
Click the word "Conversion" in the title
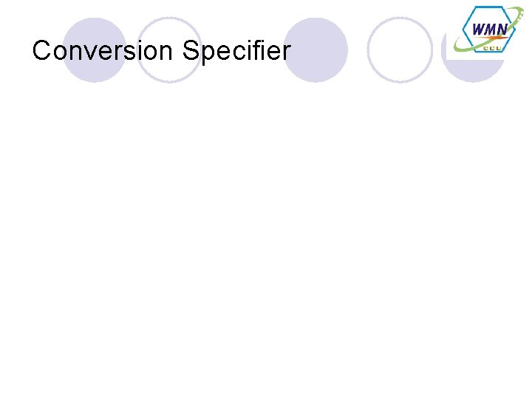pyautogui.click(x=103, y=51)
